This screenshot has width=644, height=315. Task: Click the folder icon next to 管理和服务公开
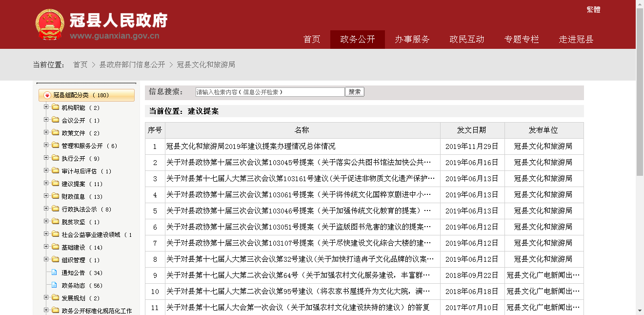[x=55, y=146]
